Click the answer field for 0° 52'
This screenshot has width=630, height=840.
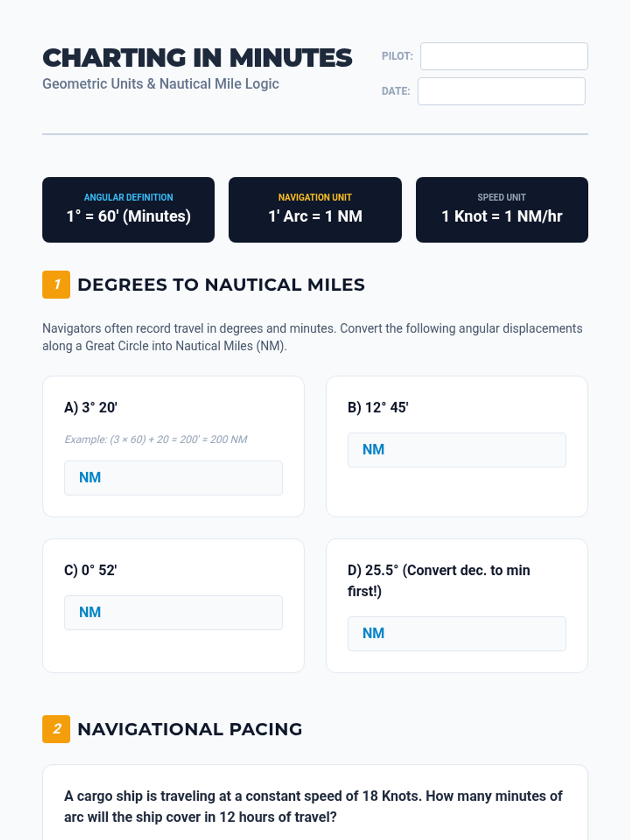pos(173,613)
